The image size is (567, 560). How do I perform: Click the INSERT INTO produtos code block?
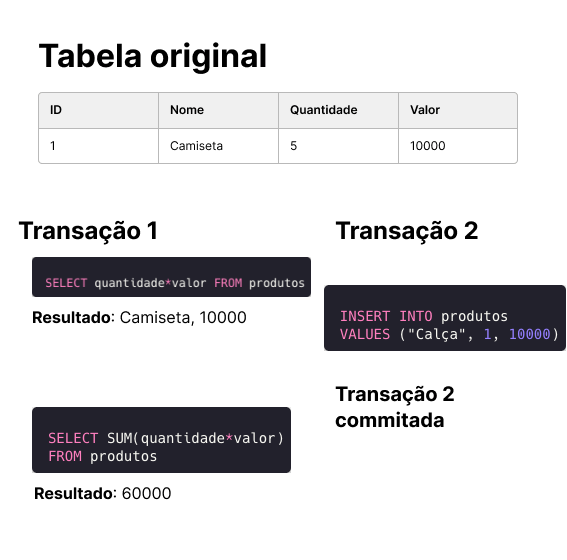445,318
